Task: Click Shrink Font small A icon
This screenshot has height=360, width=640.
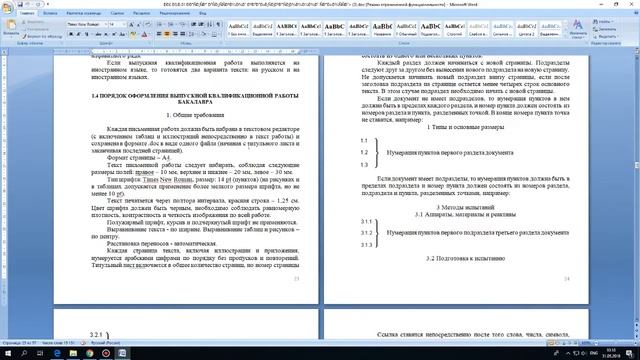Action: [x=138, y=25]
